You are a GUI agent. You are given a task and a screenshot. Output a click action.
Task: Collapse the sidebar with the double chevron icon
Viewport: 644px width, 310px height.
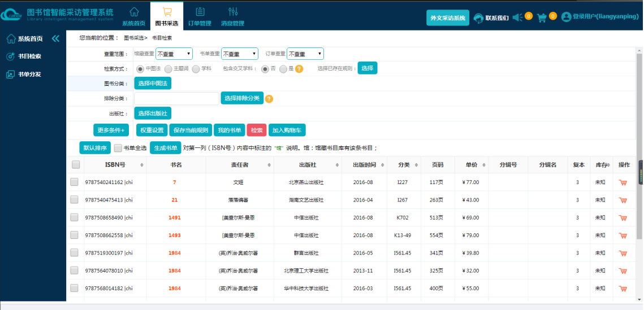[55, 38]
